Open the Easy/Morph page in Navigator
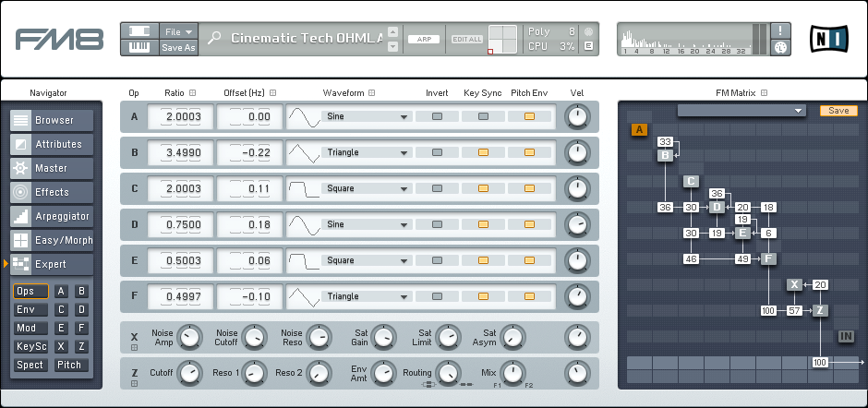This screenshot has height=408, width=868. point(52,240)
